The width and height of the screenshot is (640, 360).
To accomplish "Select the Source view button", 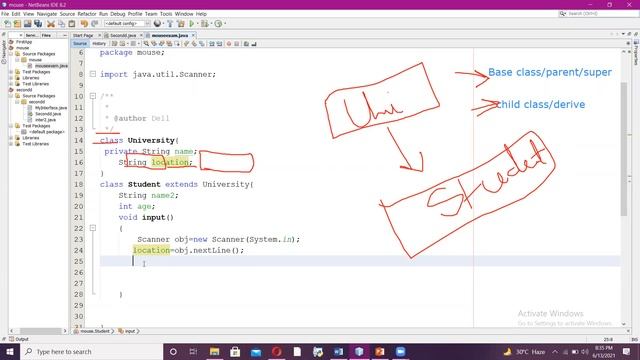I will pyautogui.click(x=80, y=44).
